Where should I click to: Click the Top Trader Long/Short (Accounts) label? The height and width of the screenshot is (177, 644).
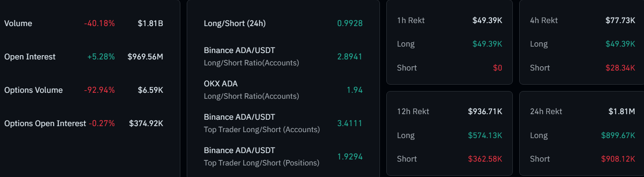[262, 130]
